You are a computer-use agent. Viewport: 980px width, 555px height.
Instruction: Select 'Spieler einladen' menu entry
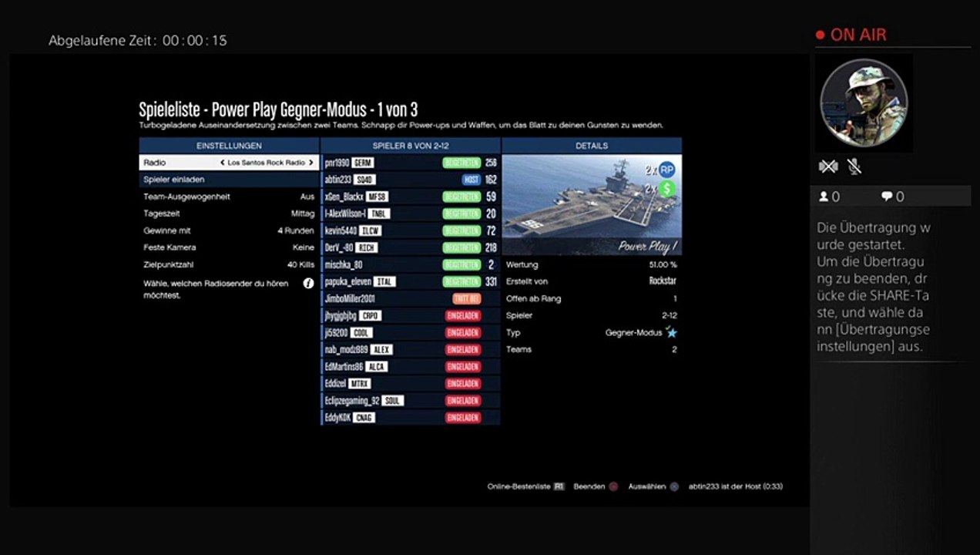pyautogui.click(x=229, y=180)
